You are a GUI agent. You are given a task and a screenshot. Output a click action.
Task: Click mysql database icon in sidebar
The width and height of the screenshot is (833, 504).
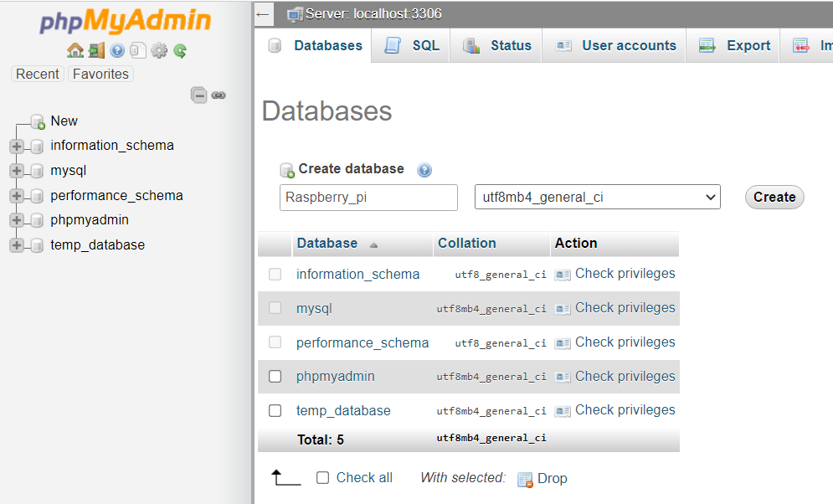click(x=37, y=171)
